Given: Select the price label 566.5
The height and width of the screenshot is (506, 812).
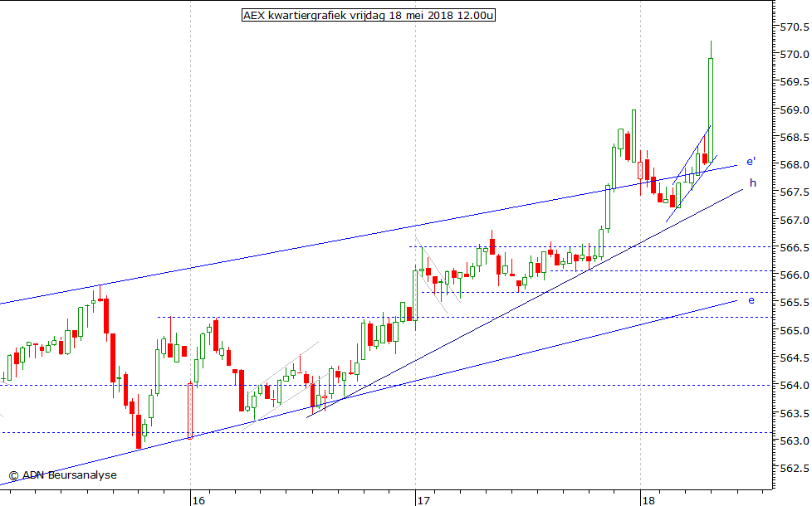Looking at the screenshot, I should 795,247.
